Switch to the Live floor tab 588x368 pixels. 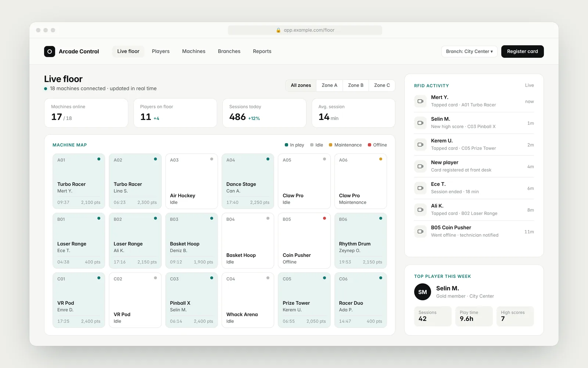click(x=128, y=52)
